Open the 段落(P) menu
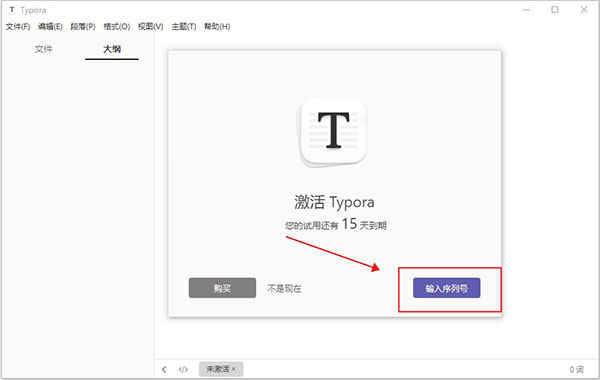The height and width of the screenshot is (380, 600). click(x=83, y=27)
